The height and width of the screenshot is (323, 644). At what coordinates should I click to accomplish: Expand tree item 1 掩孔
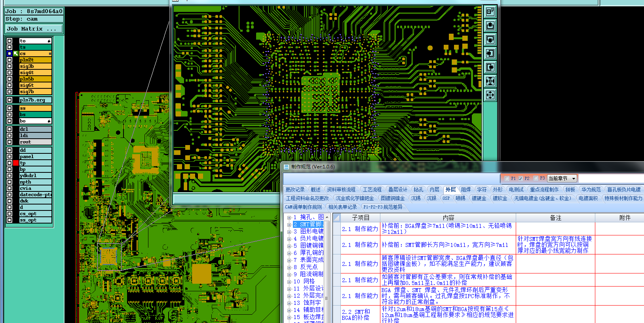tap(289, 218)
